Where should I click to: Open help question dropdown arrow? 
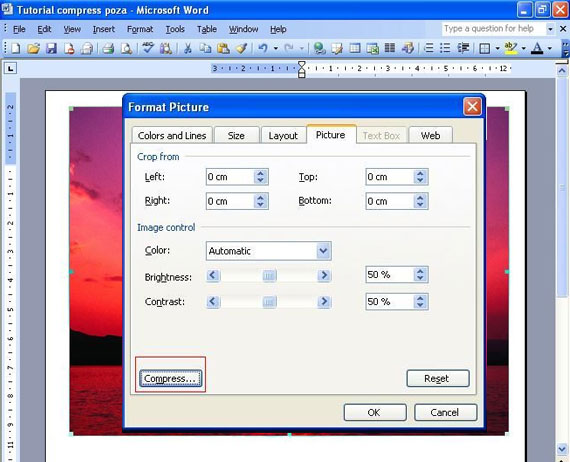click(x=550, y=29)
